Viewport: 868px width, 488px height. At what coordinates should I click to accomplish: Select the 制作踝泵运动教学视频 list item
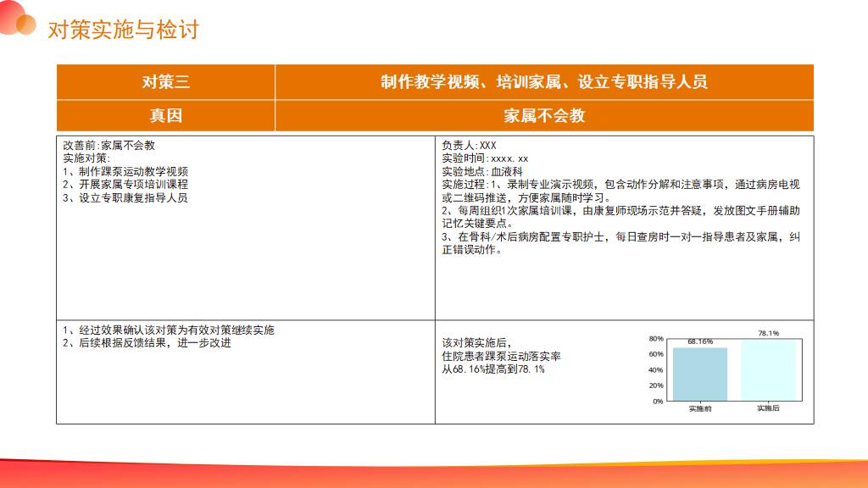pos(125,171)
